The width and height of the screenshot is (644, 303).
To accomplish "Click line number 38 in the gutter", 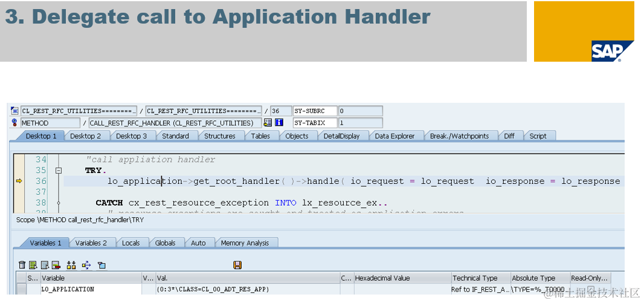I will [x=40, y=203].
